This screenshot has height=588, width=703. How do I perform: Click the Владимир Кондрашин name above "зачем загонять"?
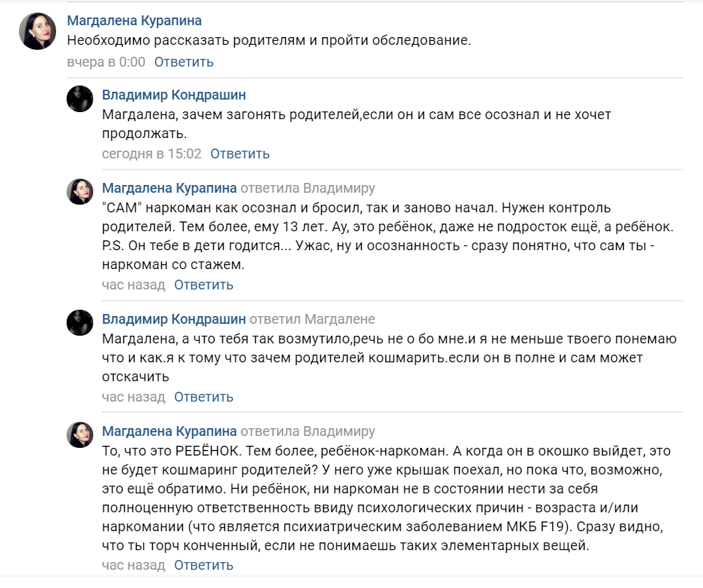click(x=174, y=95)
